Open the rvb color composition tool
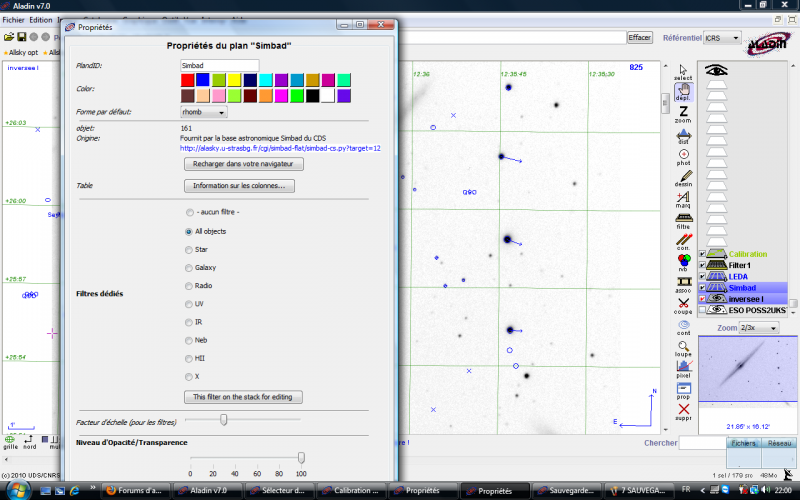The height and width of the screenshot is (500, 800). click(683, 262)
